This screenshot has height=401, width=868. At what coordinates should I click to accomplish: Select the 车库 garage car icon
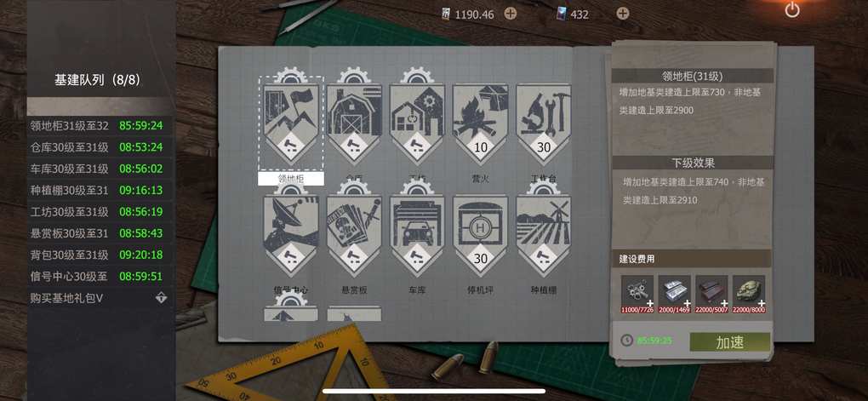point(417,231)
